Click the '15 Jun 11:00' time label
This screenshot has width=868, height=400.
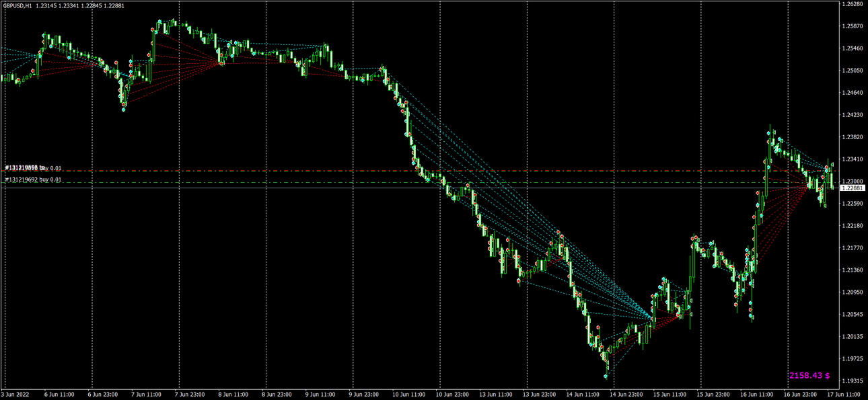click(669, 395)
